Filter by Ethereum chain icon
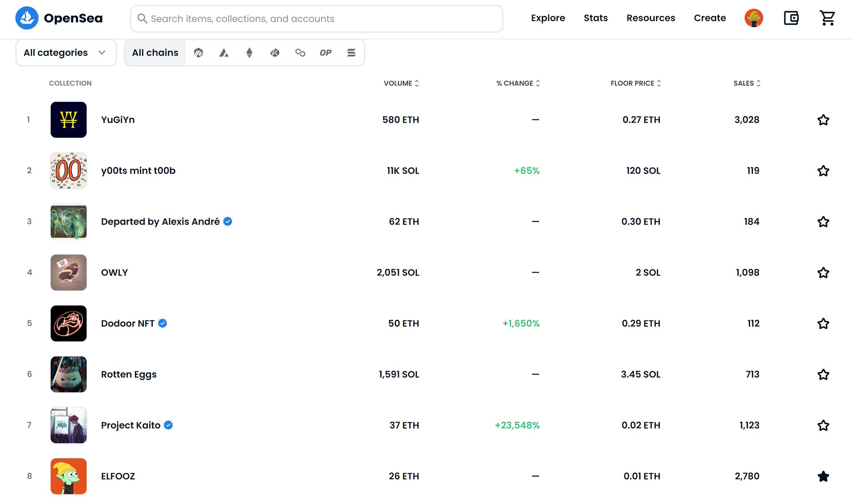853x504 pixels. [x=249, y=53]
